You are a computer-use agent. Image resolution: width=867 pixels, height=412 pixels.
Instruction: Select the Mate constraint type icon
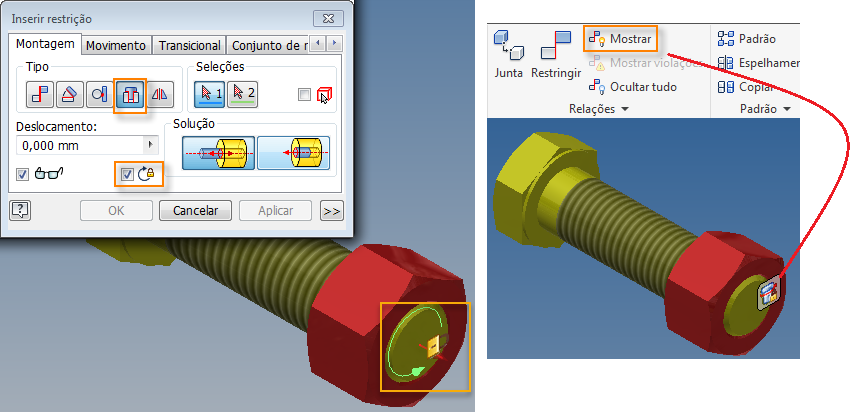tap(40, 95)
